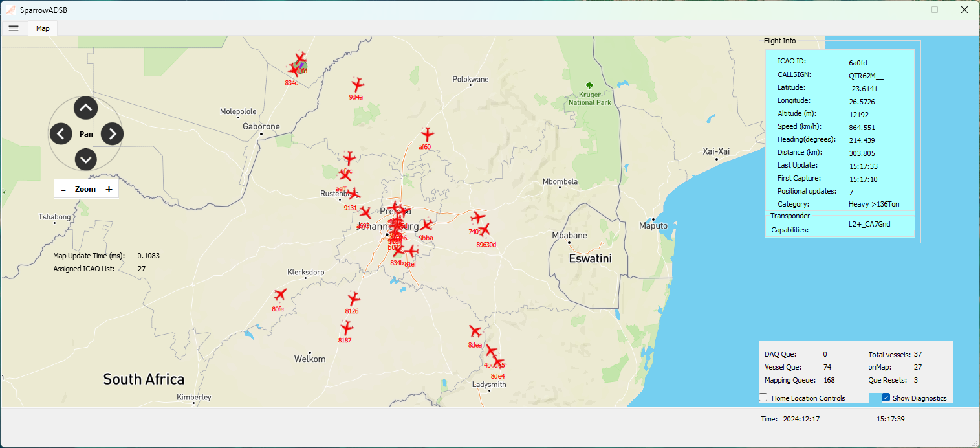Uncheck Show Diagnostics checkbox
Screen dimensions: 980x448
(x=886, y=398)
